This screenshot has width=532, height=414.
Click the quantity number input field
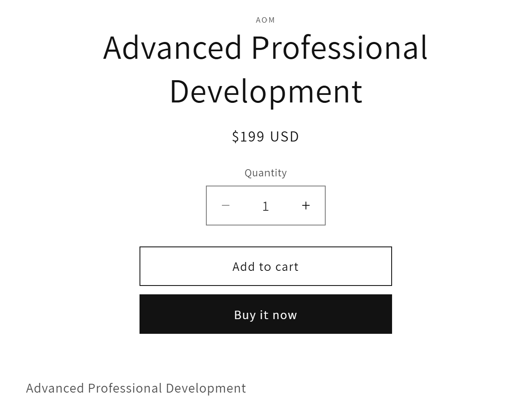(266, 206)
